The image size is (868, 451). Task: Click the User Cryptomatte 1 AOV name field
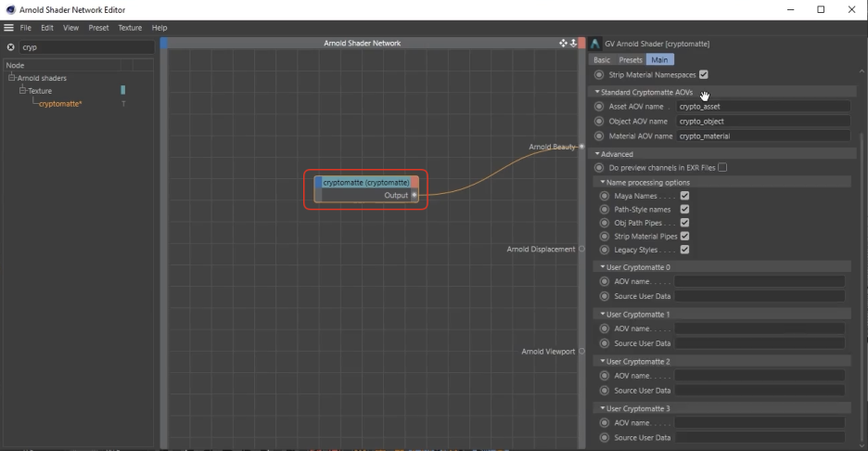pyautogui.click(x=759, y=329)
